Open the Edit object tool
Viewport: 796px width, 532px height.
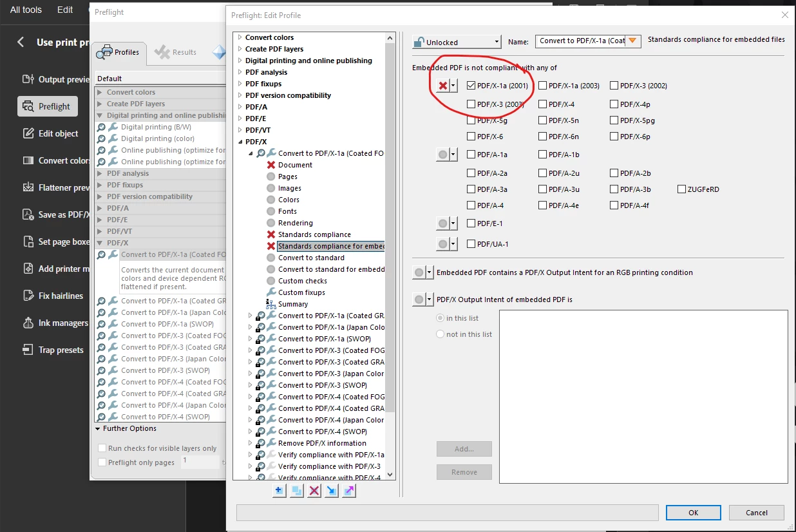pos(50,133)
